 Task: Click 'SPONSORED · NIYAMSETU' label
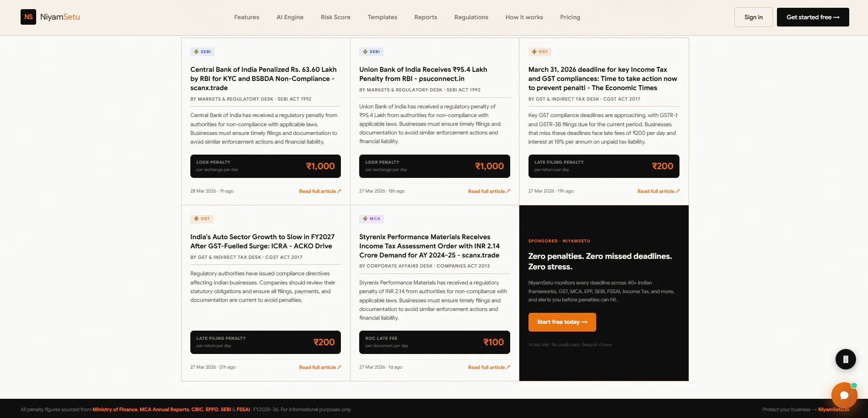click(x=559, y=241)
